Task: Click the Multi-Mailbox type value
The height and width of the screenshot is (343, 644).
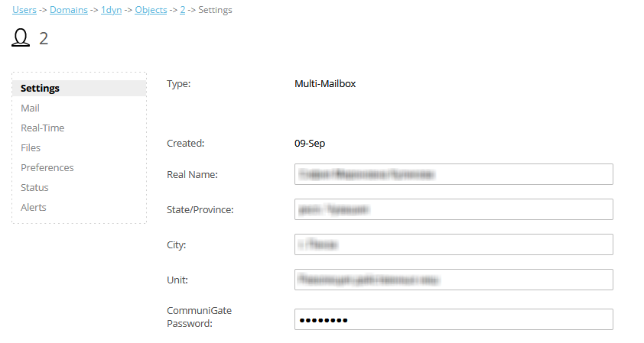Action: pos(325,83)
